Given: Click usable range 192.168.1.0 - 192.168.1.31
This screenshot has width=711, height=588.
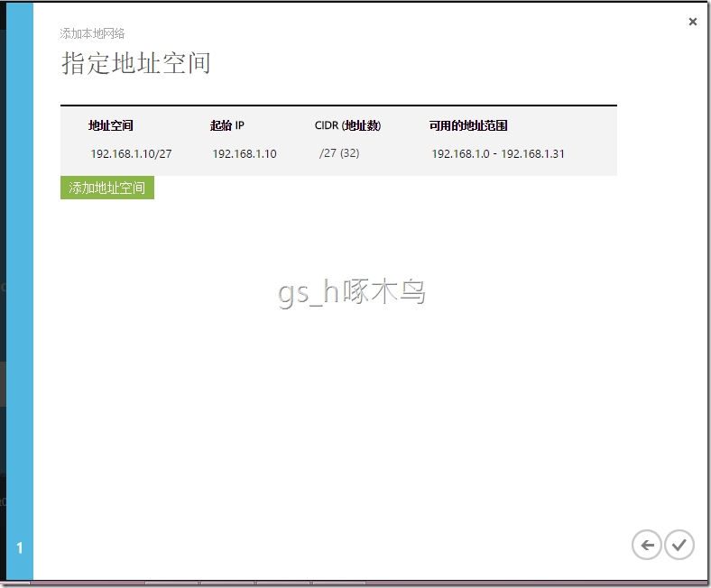Looking at the screenshot, I should coord(498,153).
